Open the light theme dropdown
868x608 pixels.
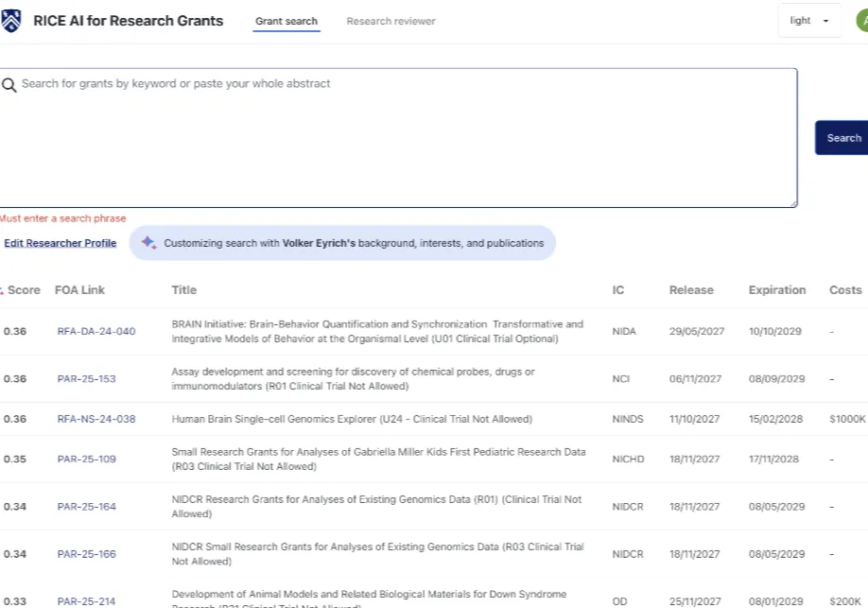808,21
